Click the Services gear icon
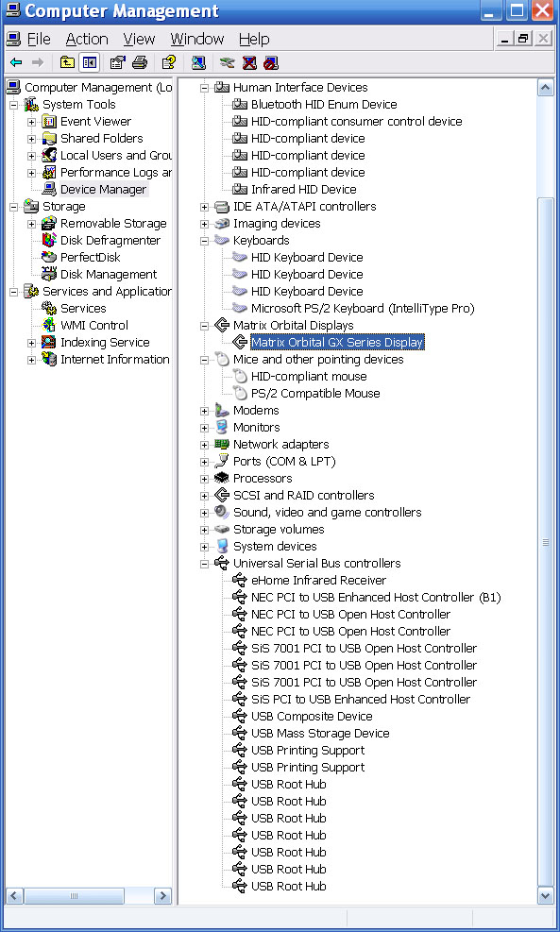The width and height of the screenshot is (560, 932). (x=49, y=308)
